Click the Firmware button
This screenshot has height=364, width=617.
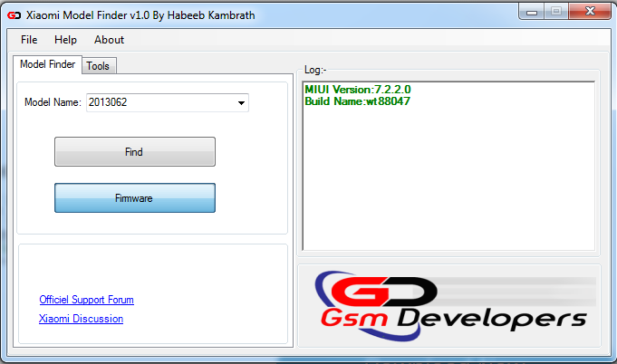point(135,197)
